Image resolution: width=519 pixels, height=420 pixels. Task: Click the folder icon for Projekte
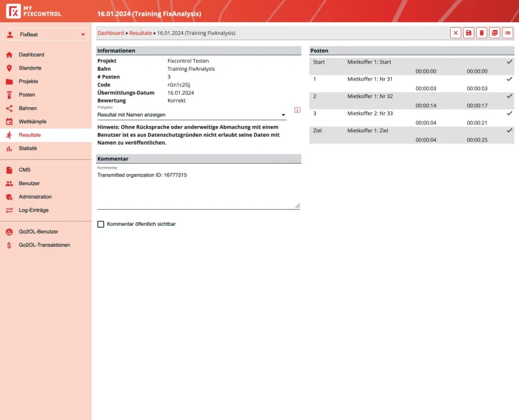click(9, 82)
